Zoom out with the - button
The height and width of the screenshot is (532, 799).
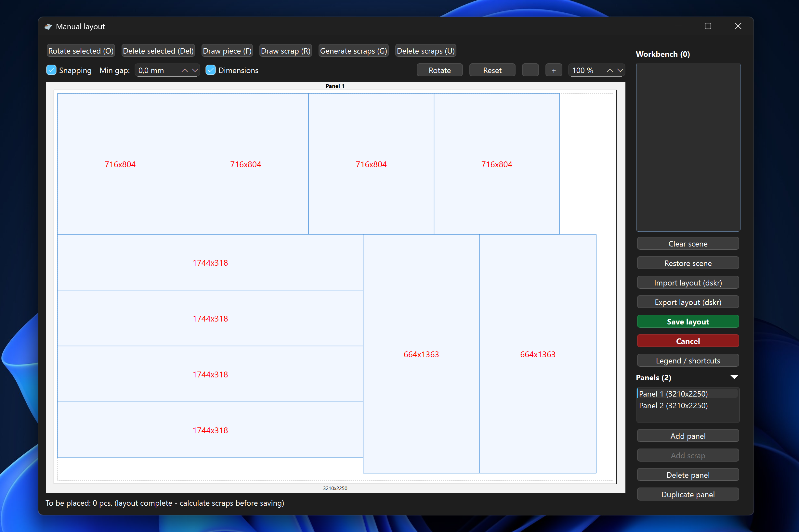click(x=530, y=70)
